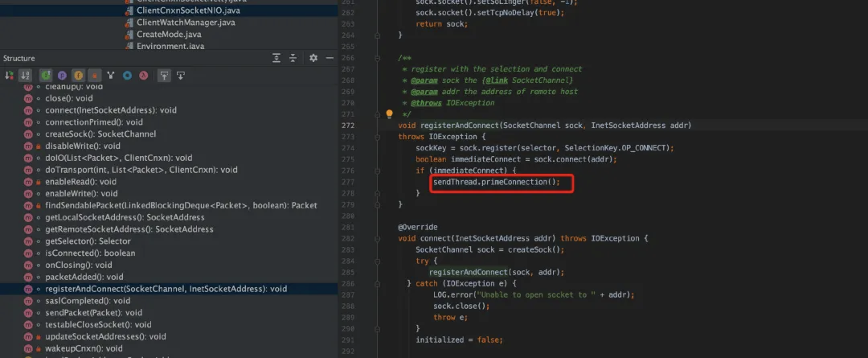Click the method icon beside createSock(): SocketChannel
The image size is (868, 358).
tap(28, 134)
